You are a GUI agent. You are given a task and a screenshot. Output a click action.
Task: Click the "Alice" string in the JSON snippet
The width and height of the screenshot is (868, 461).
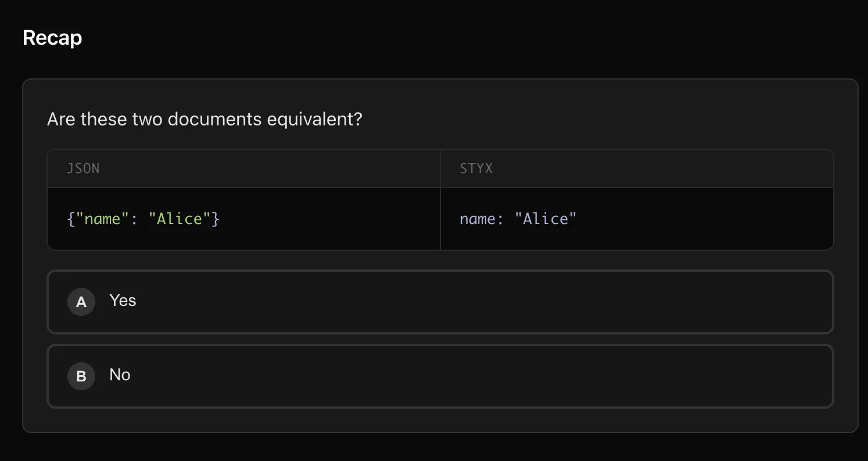(x=180, y=219)
